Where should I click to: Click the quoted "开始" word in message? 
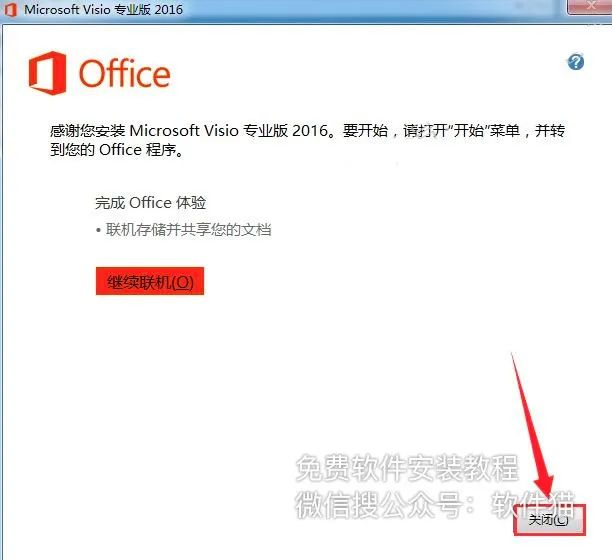click(x=469, y=131)
